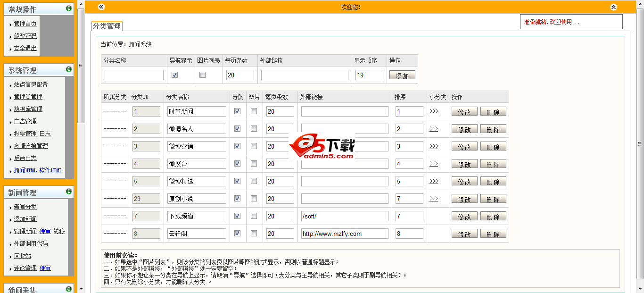Viewport: 644px width, 293px height.
Task: Click sidebar scrollbar down arrow
Action: [x=81, y=289]
